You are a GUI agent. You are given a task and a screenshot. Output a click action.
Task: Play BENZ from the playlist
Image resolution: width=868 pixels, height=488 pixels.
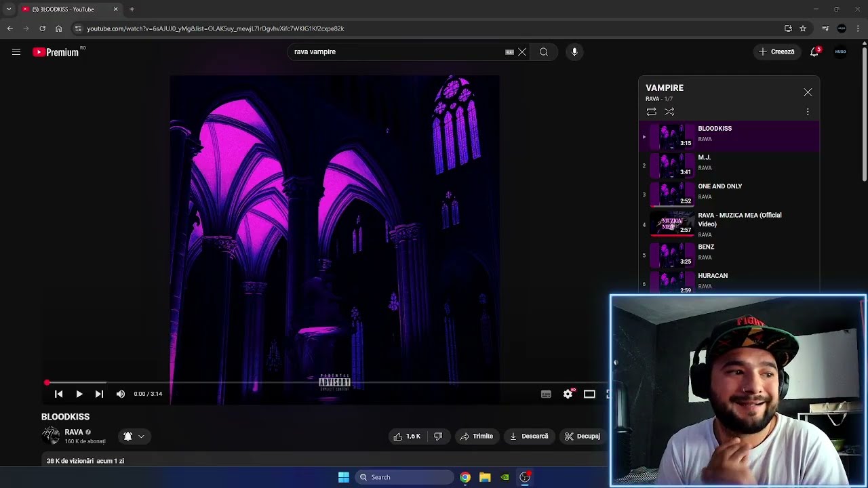click(x=729, y=253)
